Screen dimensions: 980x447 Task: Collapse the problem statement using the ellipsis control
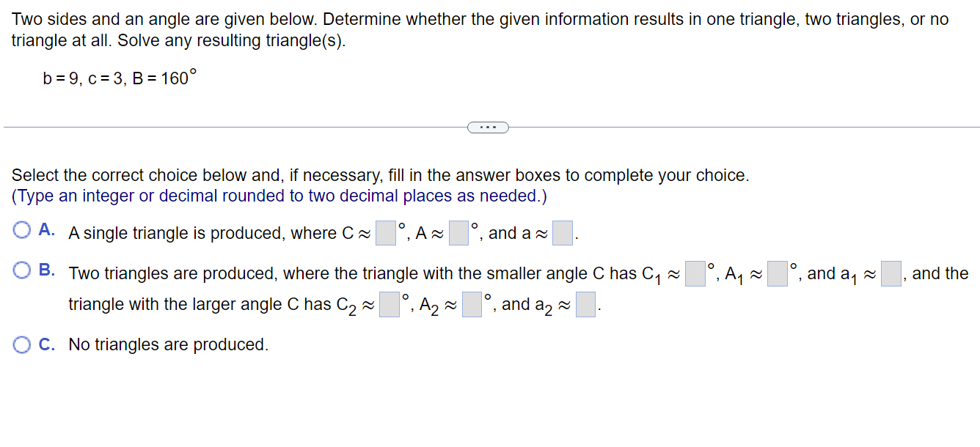[x=489, y=127]
